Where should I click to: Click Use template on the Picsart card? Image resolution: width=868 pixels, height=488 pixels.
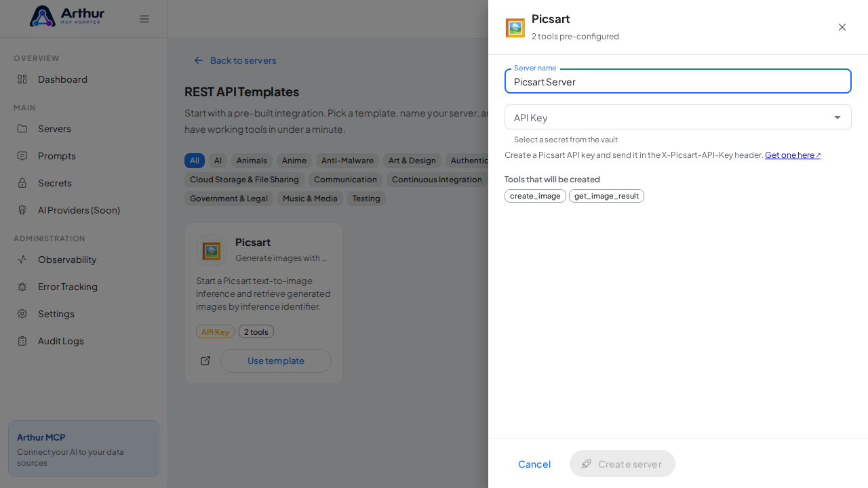tap(276, 361)
